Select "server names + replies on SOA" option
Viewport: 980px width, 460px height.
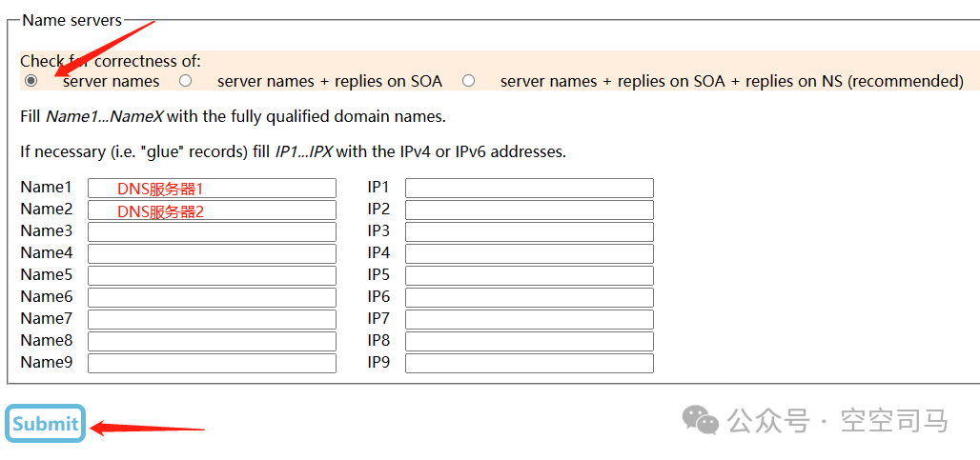[185, 81]
